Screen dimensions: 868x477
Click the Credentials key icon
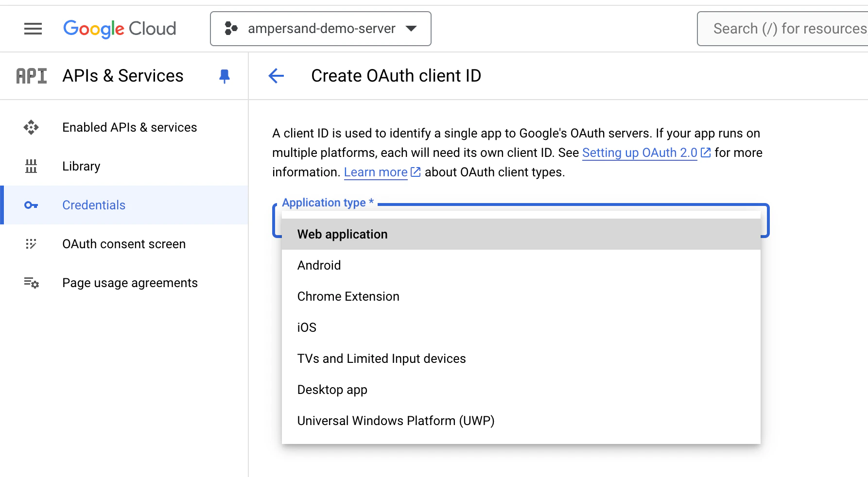(x=31, y=205)
